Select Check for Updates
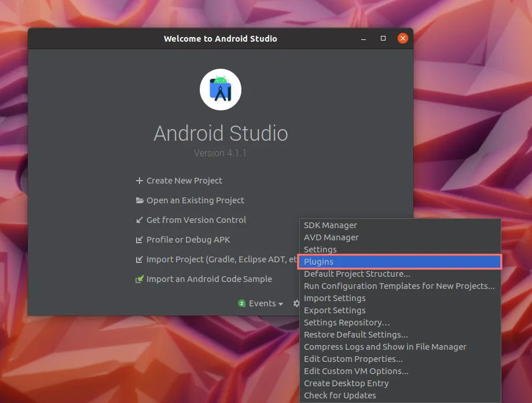532x403 pixels. pyautogui.click(x=400, y=395)
